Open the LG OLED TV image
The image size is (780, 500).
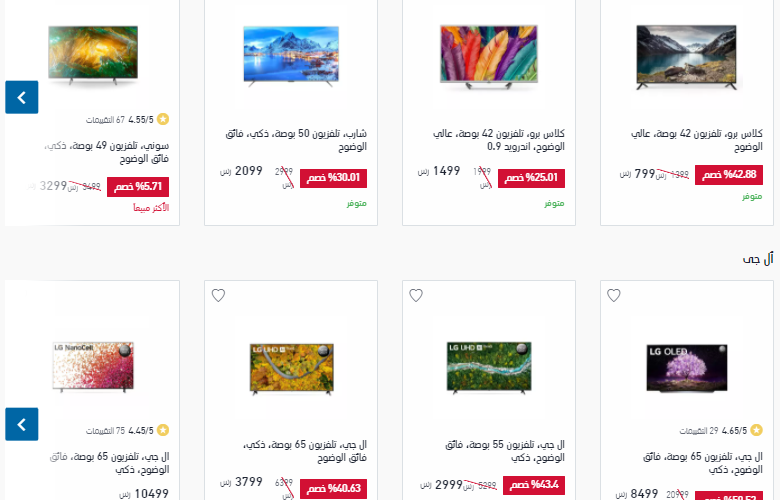(687, 368)
